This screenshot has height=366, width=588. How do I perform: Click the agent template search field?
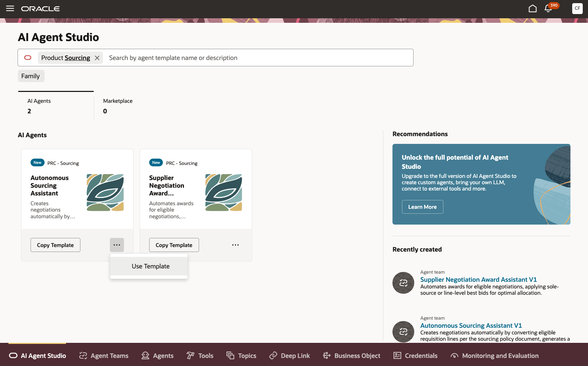(x=246, y=58)
